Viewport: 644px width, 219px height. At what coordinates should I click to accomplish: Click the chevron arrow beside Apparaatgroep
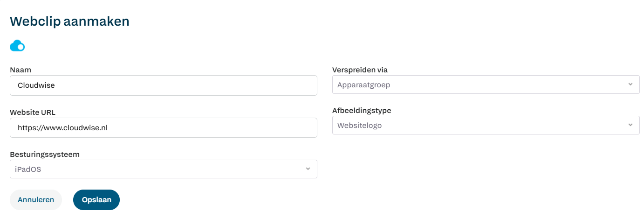click(630, 85)
